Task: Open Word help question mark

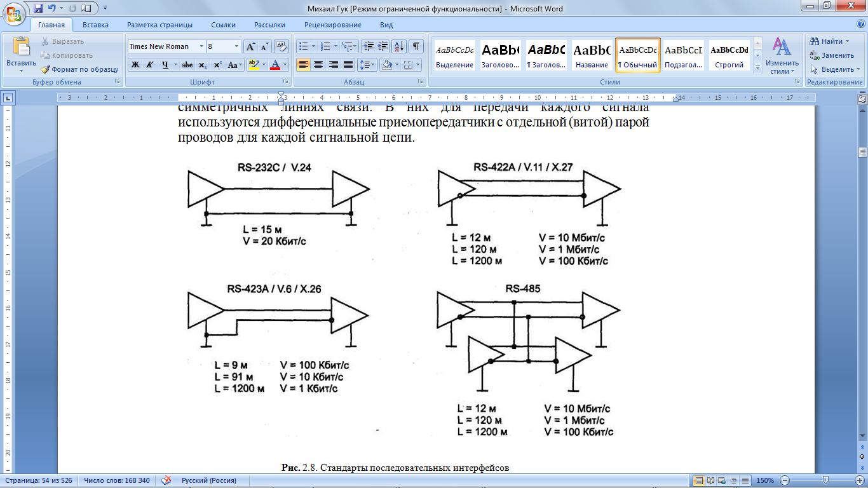Action: [860, 24]
